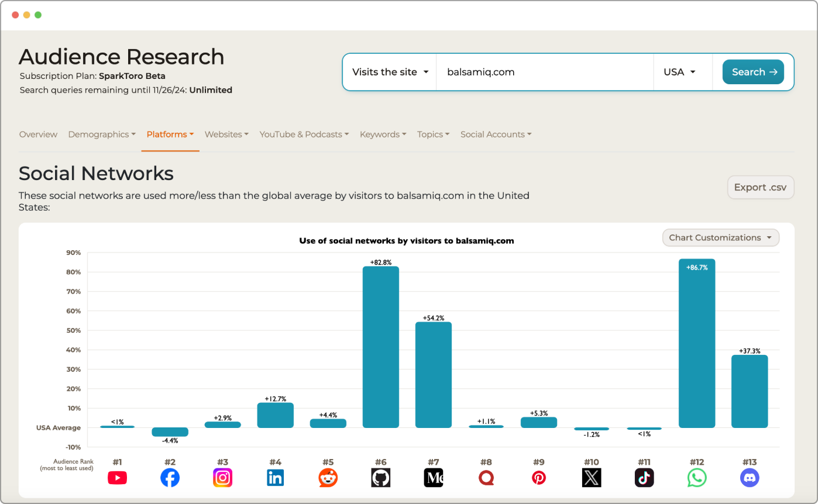This screenshot has height=504, width=818.
Task: Click the YouTube icon ranked #1
Action: coord(117,478)
